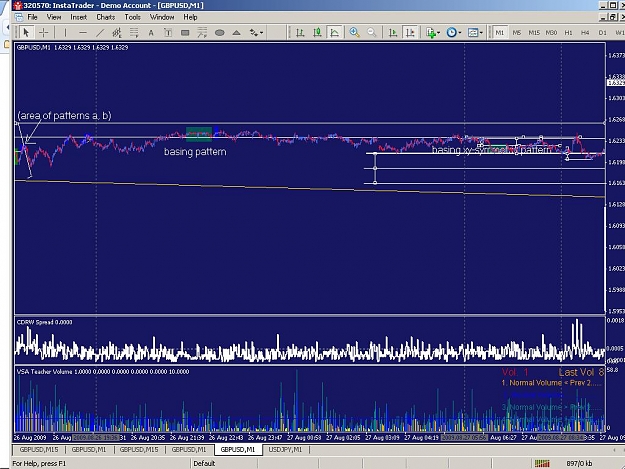Choose the text 'A' tool
The height and width of the screenshot is (469, 625).
tap(151, 33)
